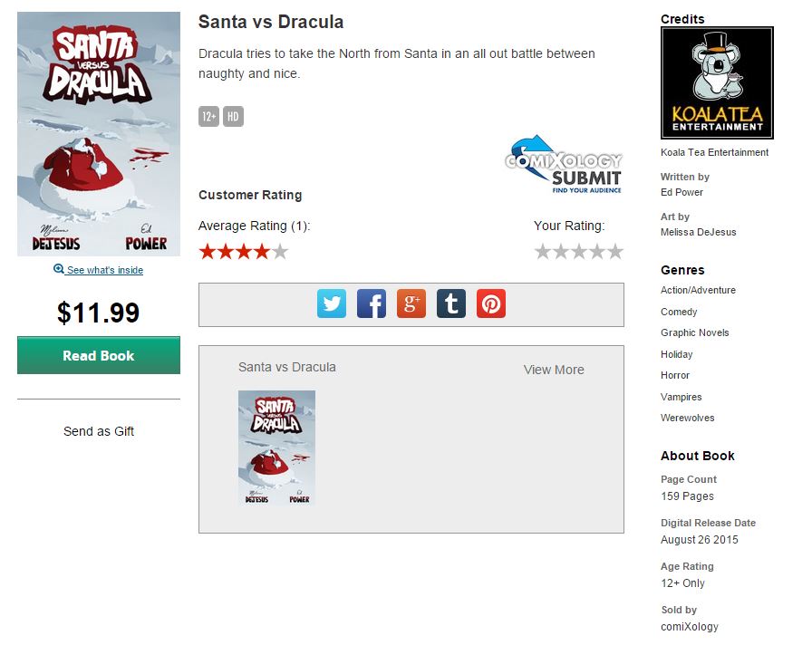Open the writer Ed Power's page
This screenshot has width=812, height=645.
(681, 192)
